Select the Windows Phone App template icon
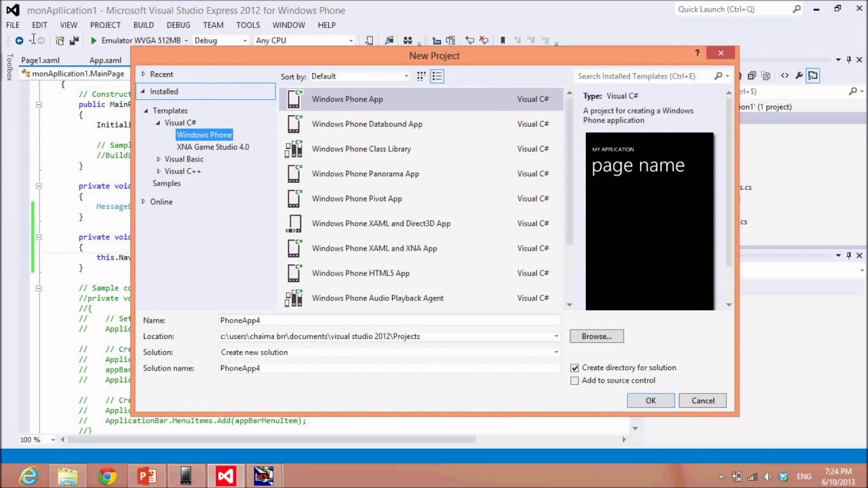 coord(294,99)
